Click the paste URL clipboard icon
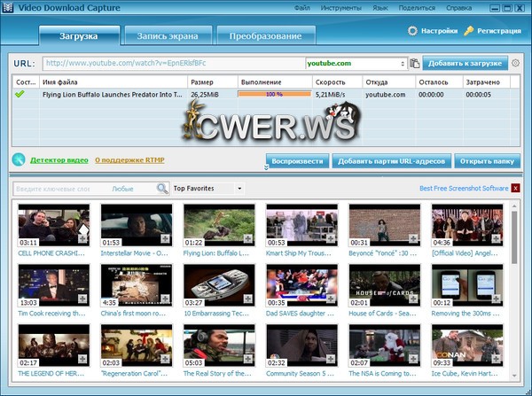Image resolution: width=532 pixels, height=396 pixels. click(x=414, y=64)
